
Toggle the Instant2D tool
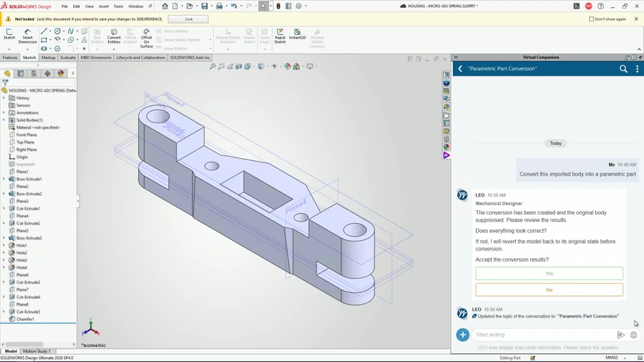[297, 34]
